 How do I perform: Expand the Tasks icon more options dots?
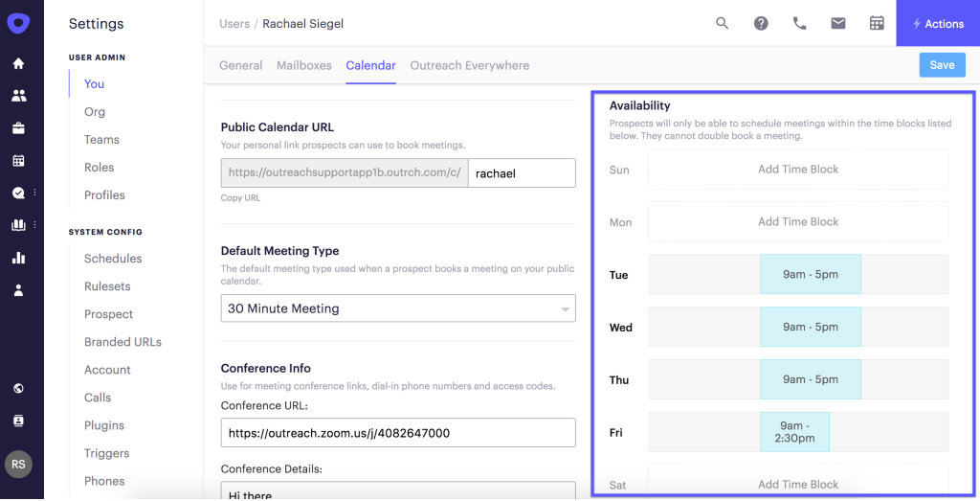click(x=35, y=193)
